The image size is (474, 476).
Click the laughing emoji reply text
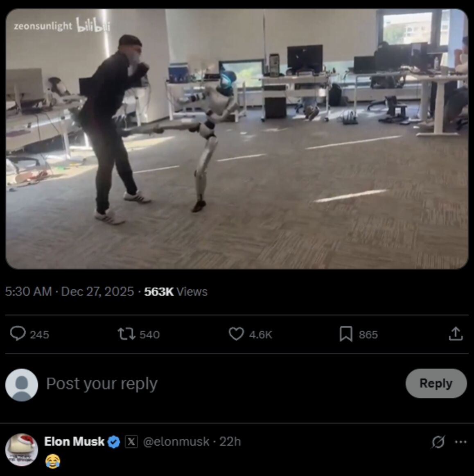point(52,461)
